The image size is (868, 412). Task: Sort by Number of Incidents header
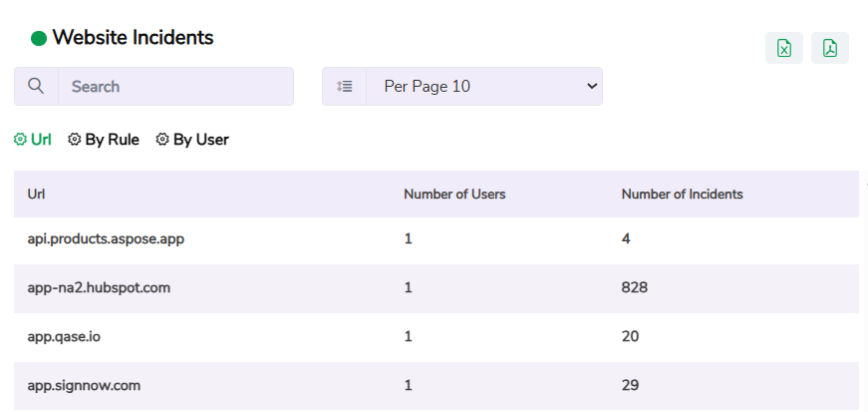pos(682,195)
